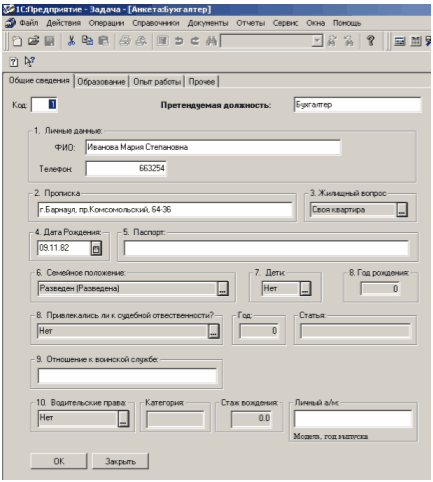Click the Претендуемая должность field
The image size is (433, 482).
[x=358, y=105]
